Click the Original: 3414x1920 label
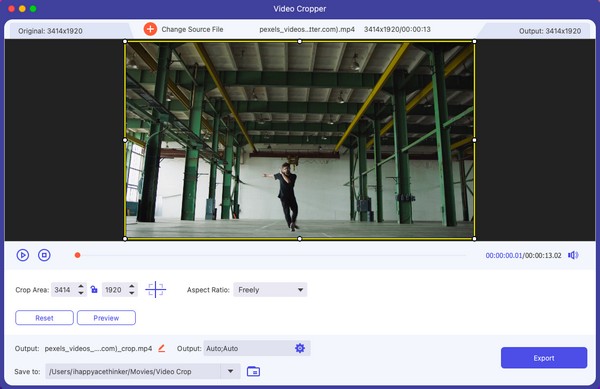The image size is (600, 389). click(x=50, y=31)
